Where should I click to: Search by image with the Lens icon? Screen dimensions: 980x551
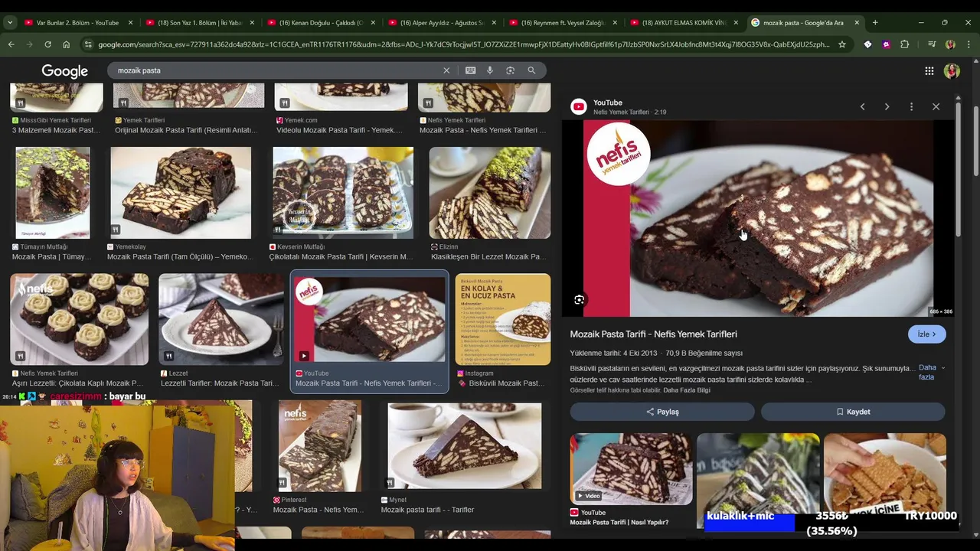(x=511, y=70)
